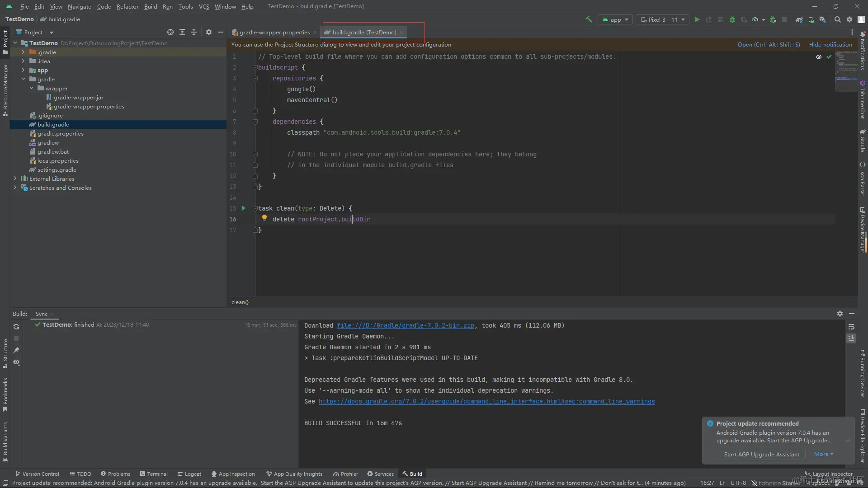This screenshot has width=868, height=488.
Task: Click the More link in the notification
Action: tap(823, 454)
